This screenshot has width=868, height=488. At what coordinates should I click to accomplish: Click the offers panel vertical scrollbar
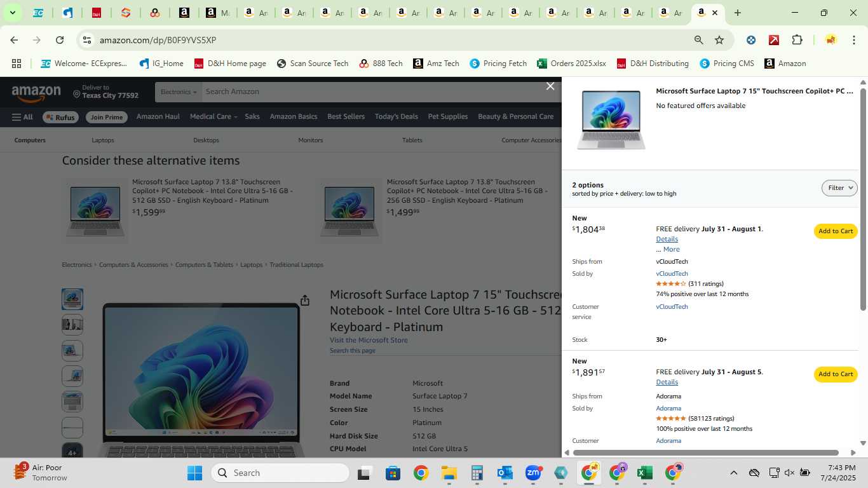[863, 200]
